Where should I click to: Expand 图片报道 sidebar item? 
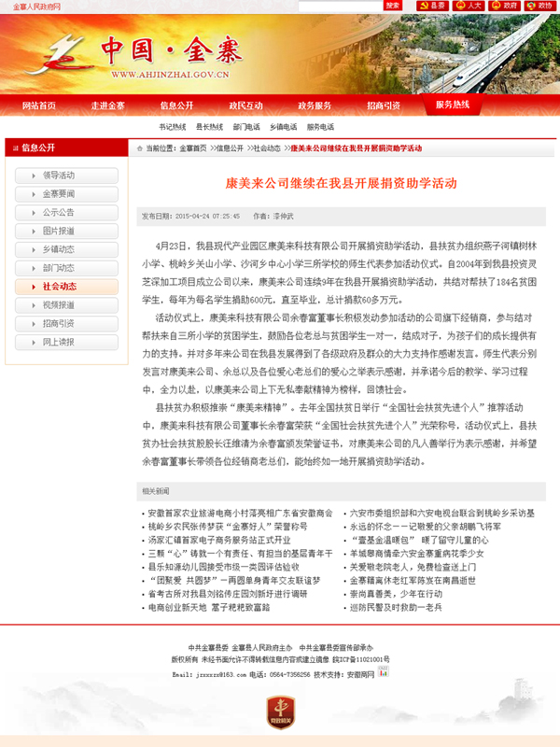click(66, 231)
